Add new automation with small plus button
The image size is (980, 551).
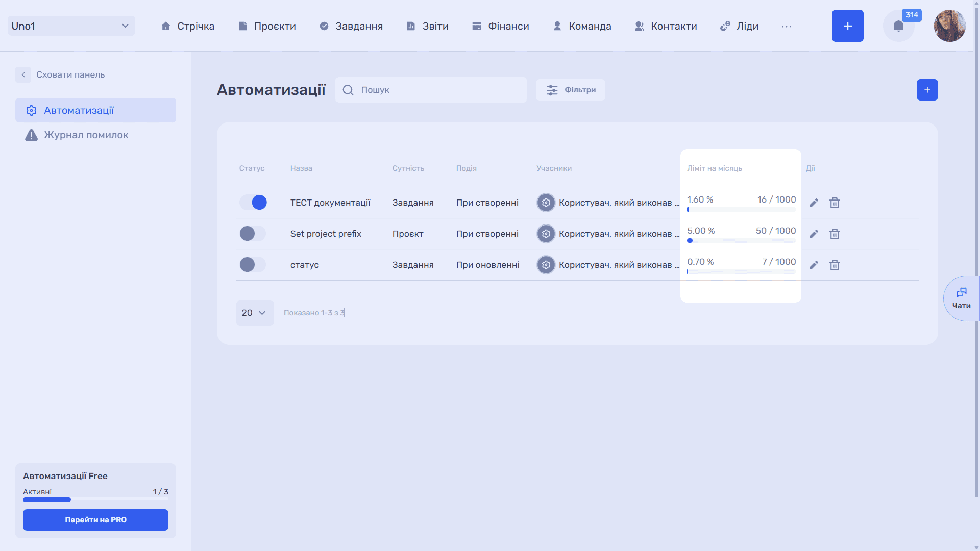(x=927, y=90)
